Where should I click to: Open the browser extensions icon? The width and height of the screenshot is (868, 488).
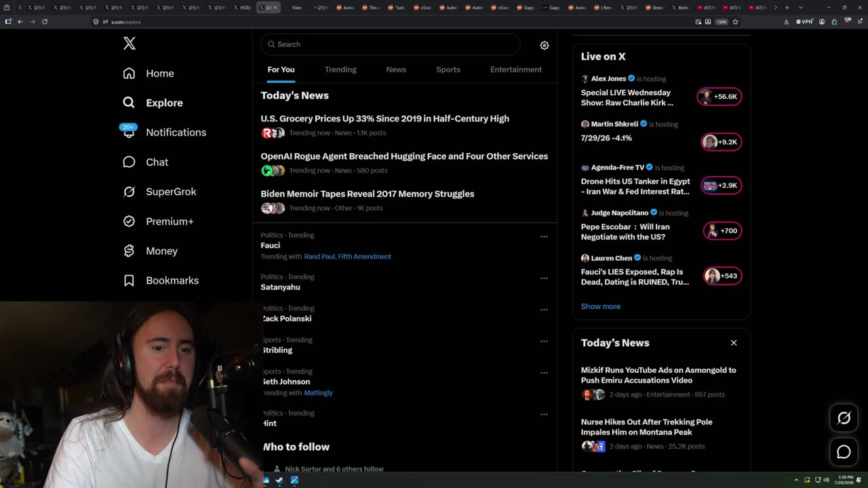point(834,22)
